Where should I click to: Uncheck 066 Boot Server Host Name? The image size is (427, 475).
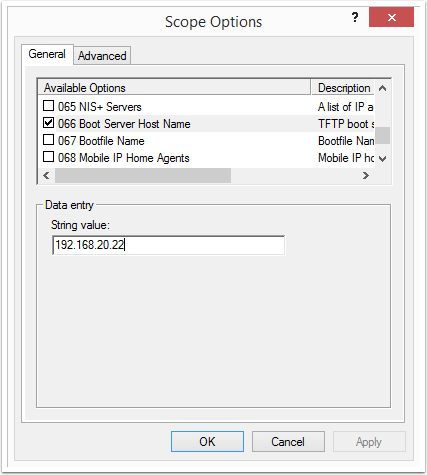[x=49, y=123]
